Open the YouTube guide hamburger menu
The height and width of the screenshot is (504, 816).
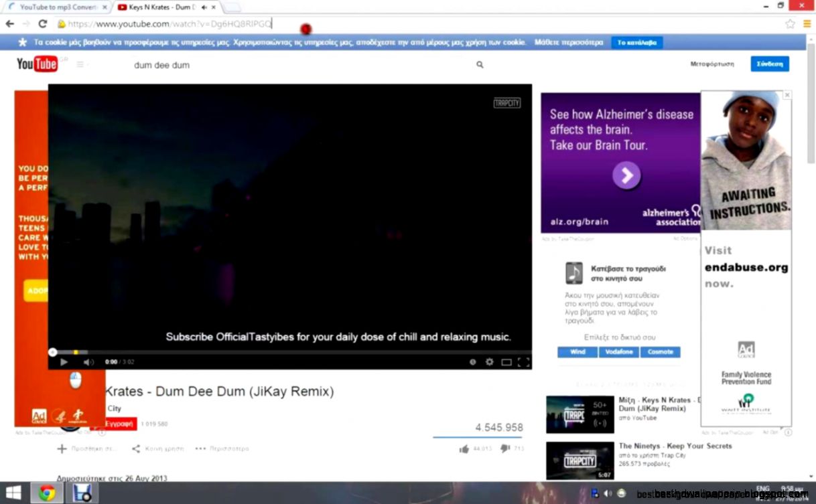click(82, 64)
